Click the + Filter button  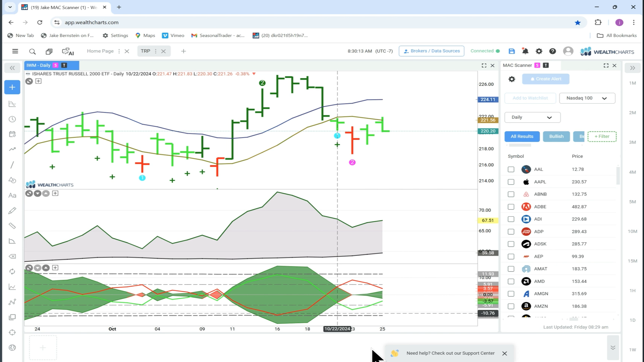point(602,136)
